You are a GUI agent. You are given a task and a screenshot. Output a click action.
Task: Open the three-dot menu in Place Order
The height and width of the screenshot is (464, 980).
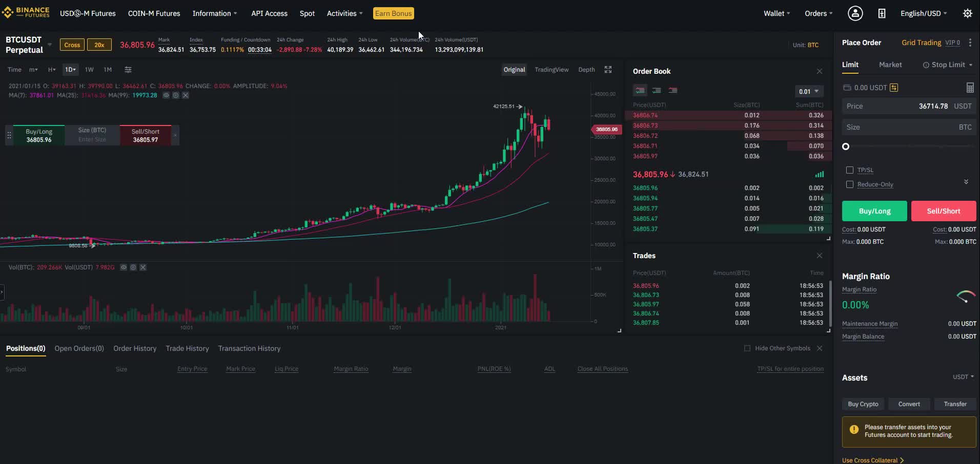click(970, 43)
